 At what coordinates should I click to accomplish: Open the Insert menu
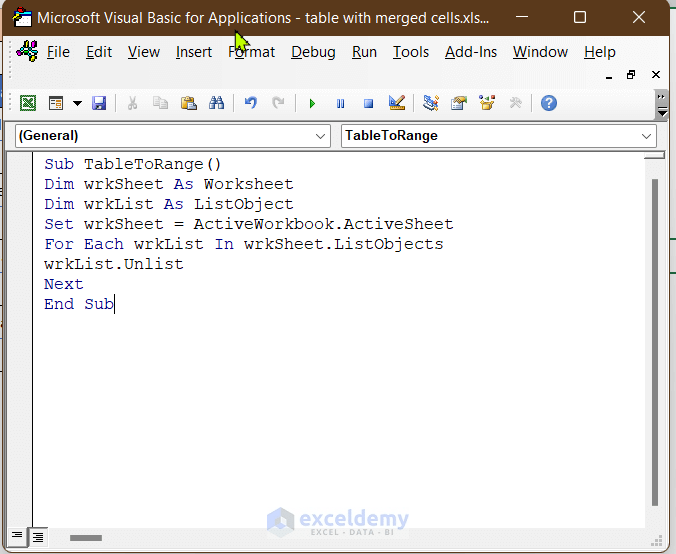[x=194, y=52]
